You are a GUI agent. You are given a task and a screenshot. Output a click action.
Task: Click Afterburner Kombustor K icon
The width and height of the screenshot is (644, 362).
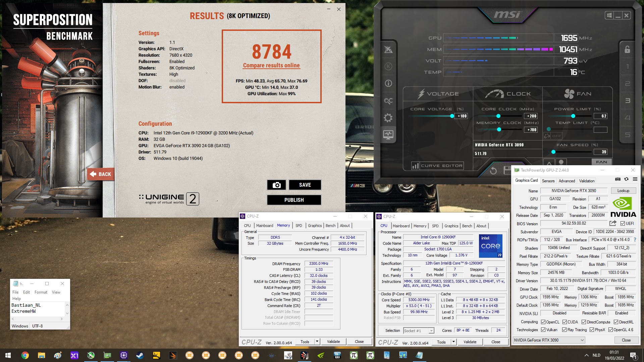(388, 66)
